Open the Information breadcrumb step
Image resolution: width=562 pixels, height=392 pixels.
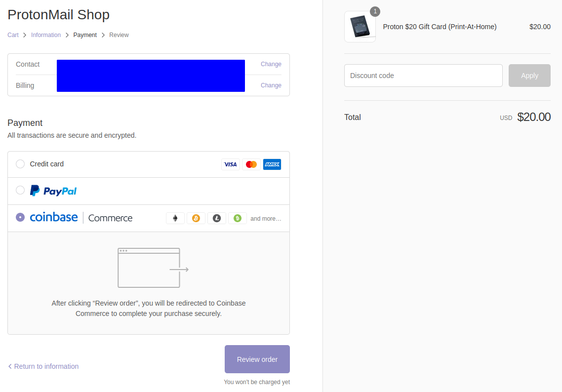coord(46,35)
